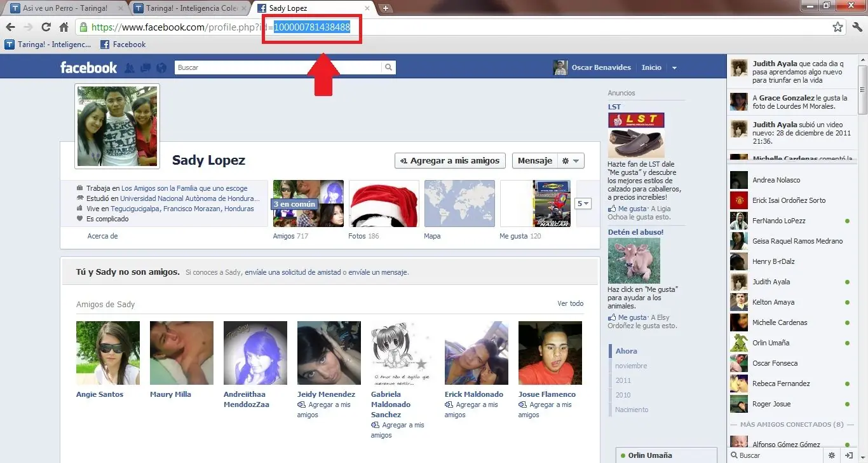868x463 pixels.
Task: Open the gear dropdown next to Mensaje
Action: coord(571,161)
